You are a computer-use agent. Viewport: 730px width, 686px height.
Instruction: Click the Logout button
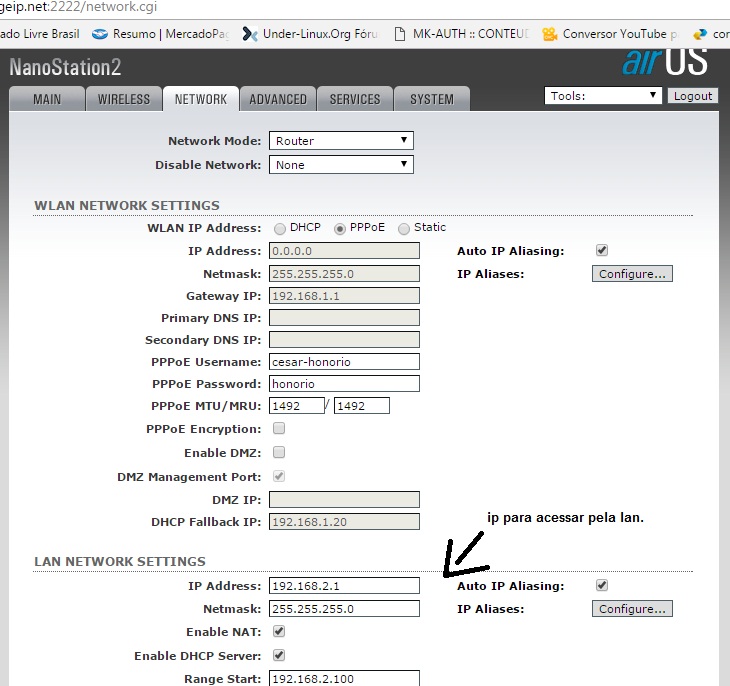click(x=693, y=96)
